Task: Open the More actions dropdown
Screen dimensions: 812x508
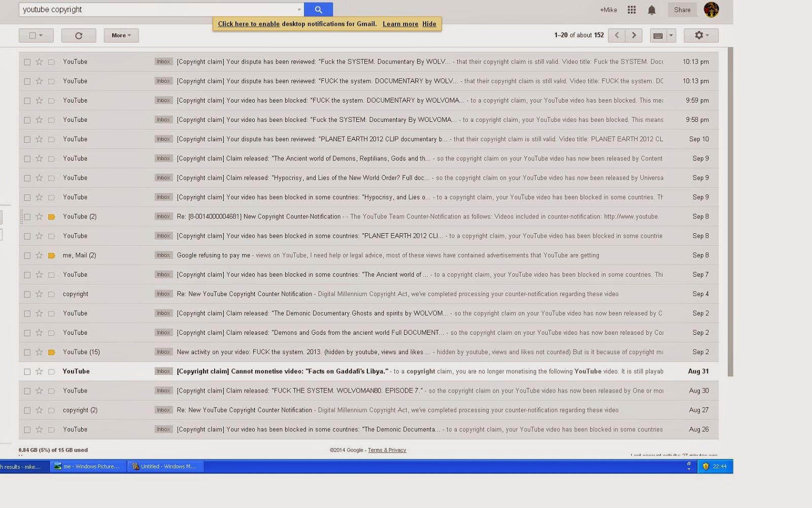Action: (x=121, y=36)
